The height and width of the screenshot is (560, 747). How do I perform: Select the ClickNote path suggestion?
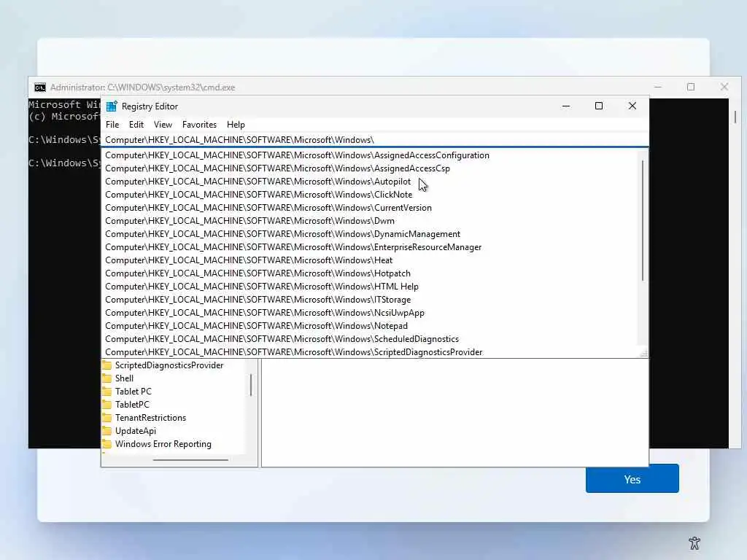370,194
